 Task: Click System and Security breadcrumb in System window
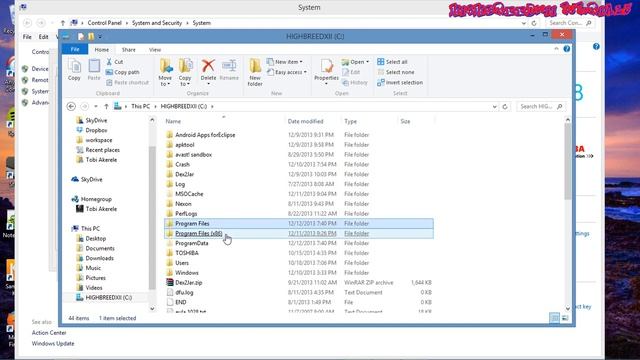click(x=157, y=23)
